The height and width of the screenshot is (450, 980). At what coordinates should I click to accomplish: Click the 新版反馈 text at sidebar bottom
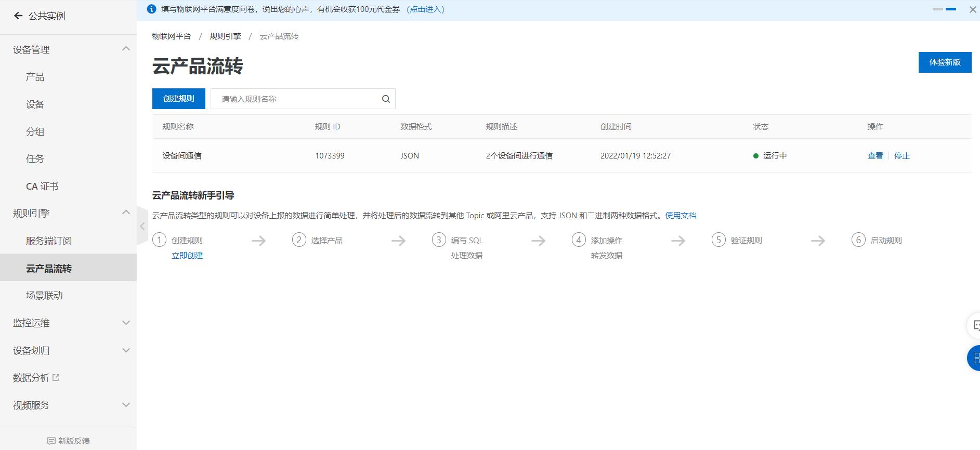point(74,441)
